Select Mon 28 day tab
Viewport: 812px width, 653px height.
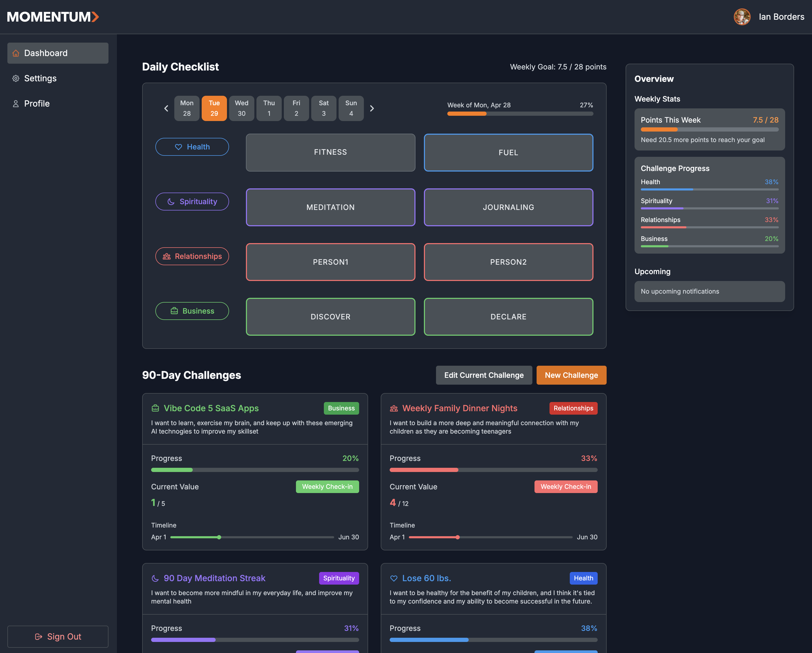[x=187, y=108]
